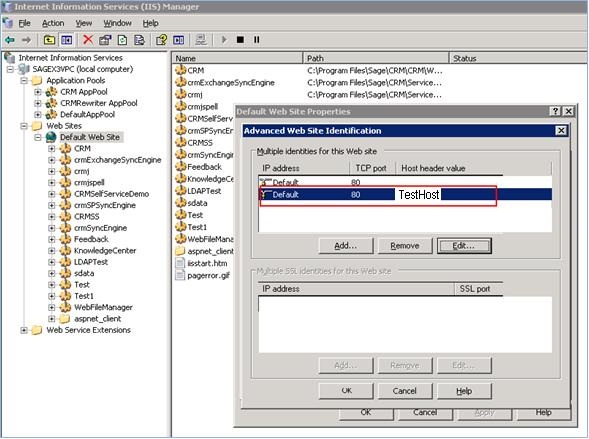Click Add in Multiple identities section
This screenshot has width=589, height=439.
[346, 246]
